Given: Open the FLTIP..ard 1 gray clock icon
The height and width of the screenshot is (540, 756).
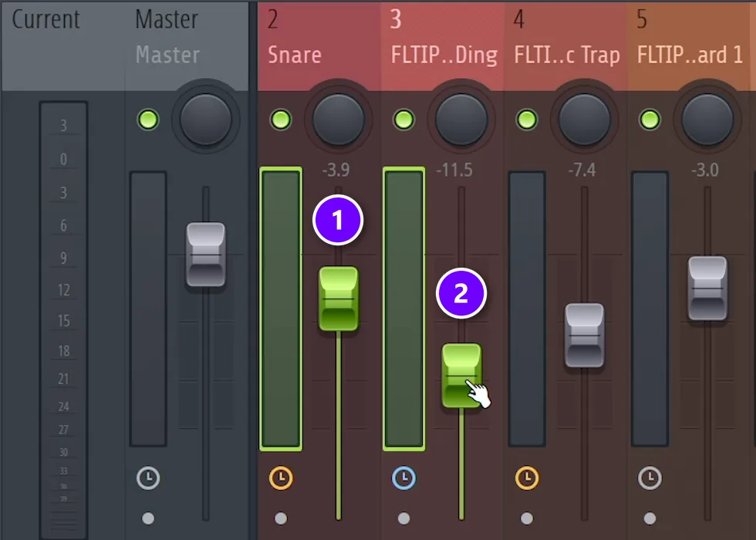Looking at the screenshot, I should [650, 478].
